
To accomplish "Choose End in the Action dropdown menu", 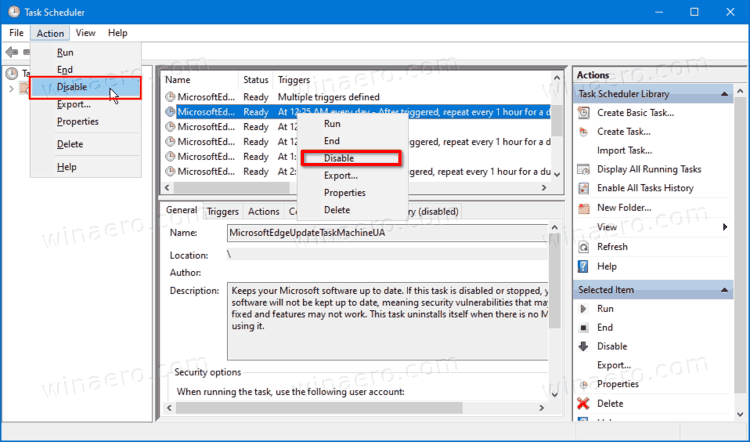I will [x=86, y=70].
